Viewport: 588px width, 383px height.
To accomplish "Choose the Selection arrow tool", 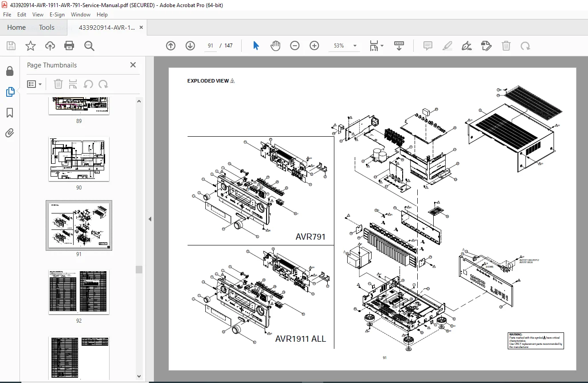I will click(x=256, y=46).
